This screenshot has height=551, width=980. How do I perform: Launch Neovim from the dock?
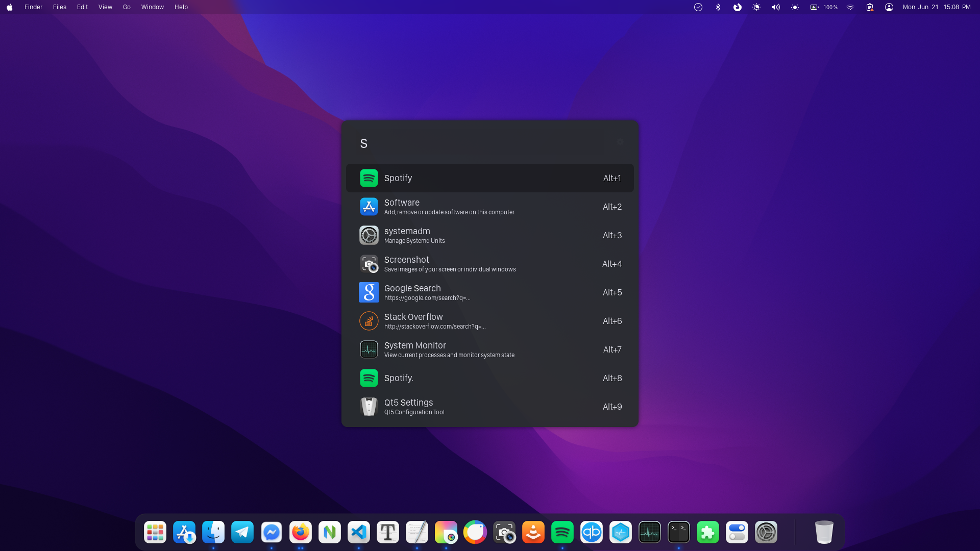point(330,532)
